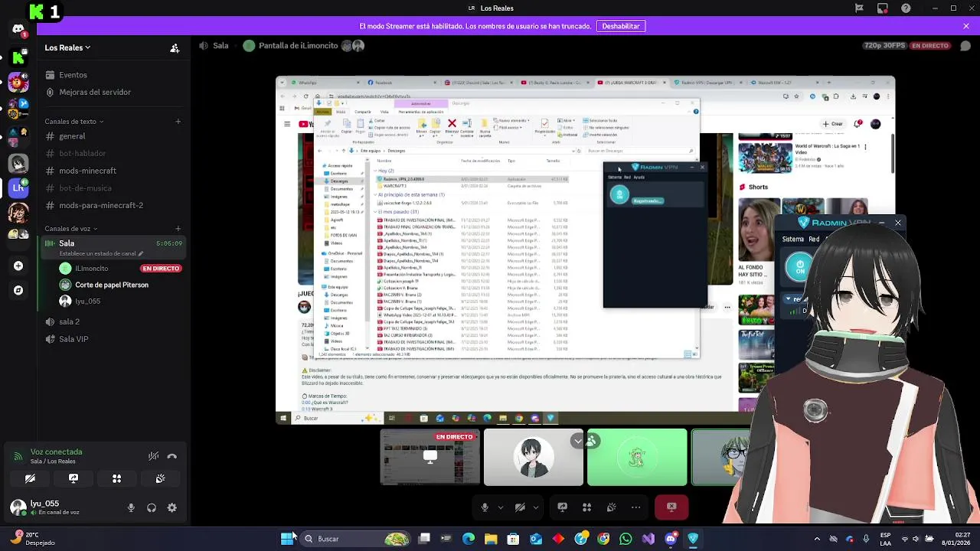Open Radmin VPN from the taskbar
Viewport: 980px width, 551px height.
693,539
